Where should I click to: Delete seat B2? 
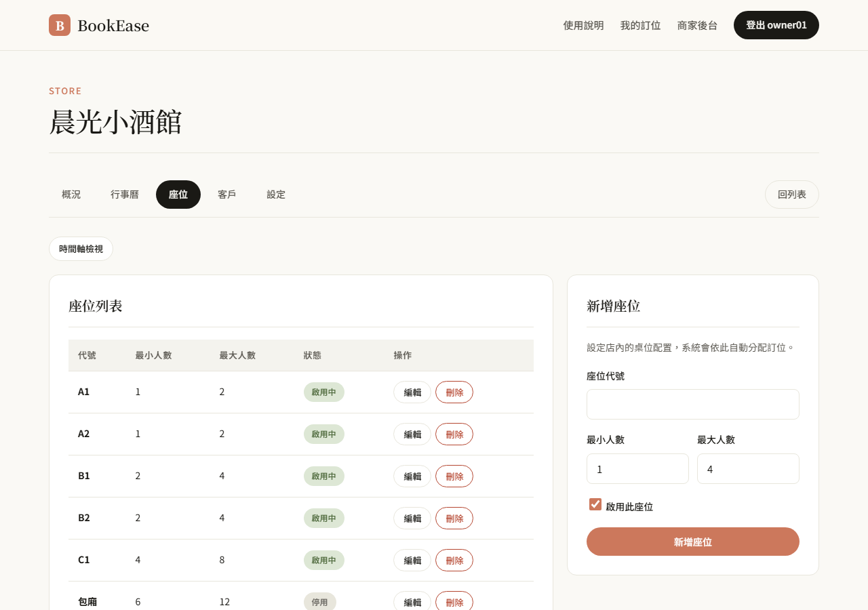(454, 518)
